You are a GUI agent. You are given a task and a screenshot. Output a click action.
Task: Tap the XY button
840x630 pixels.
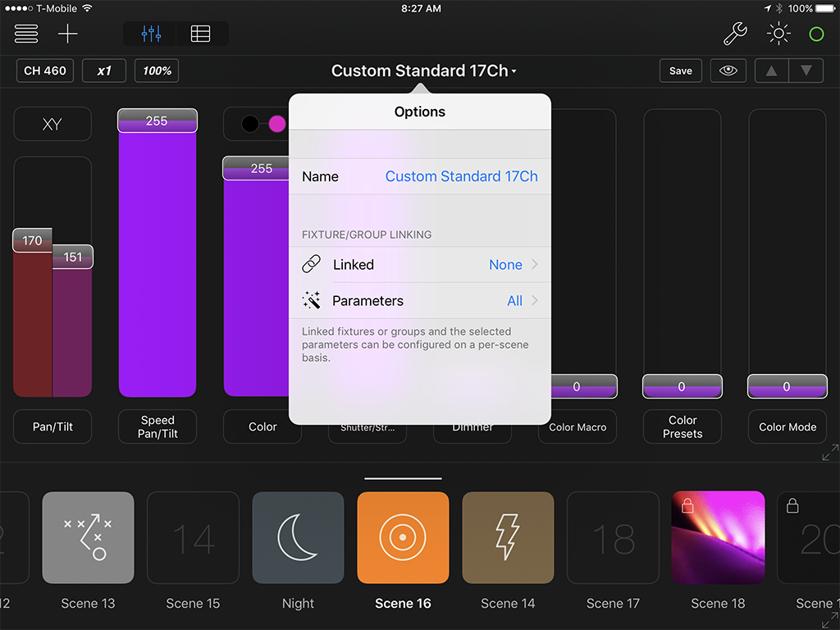pos(52,125)
